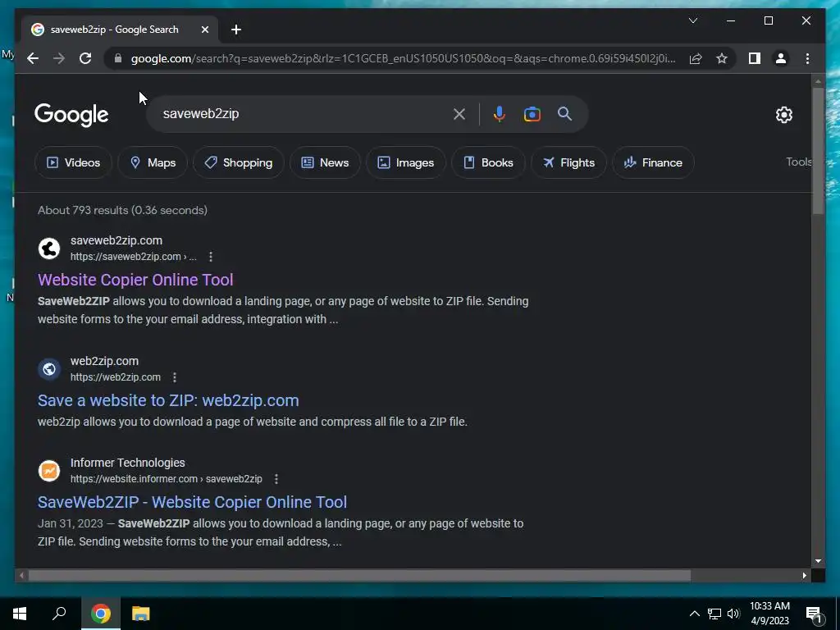Open Save a website to ZIP result
The image size is (840, 630).
(x=168, y=400)
